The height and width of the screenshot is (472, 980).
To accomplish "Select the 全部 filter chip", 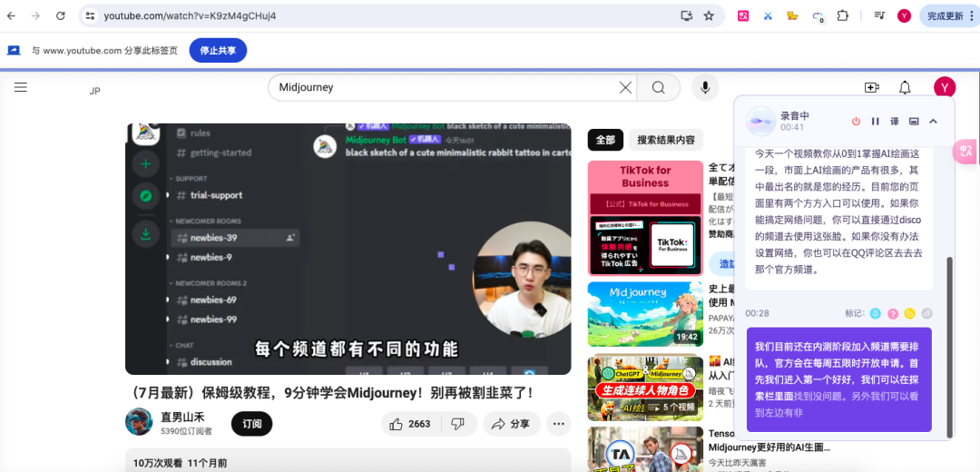I will (605, 140).
